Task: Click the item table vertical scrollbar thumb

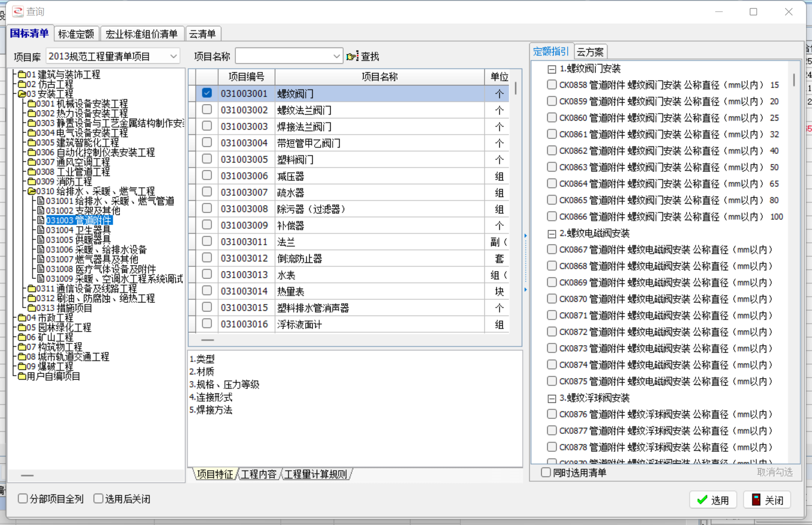Action: coord(515,88)
